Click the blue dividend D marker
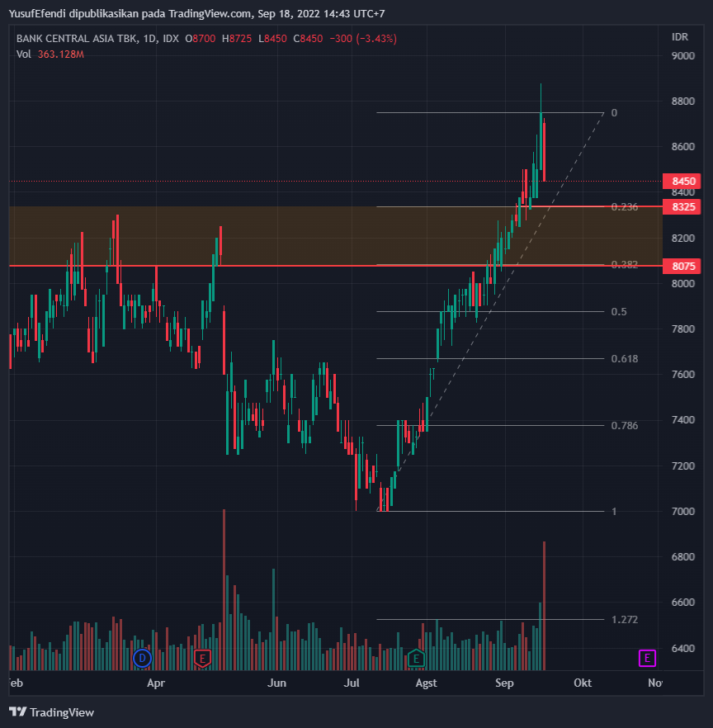This screenshot has height=728, width=713. point(142,658)
